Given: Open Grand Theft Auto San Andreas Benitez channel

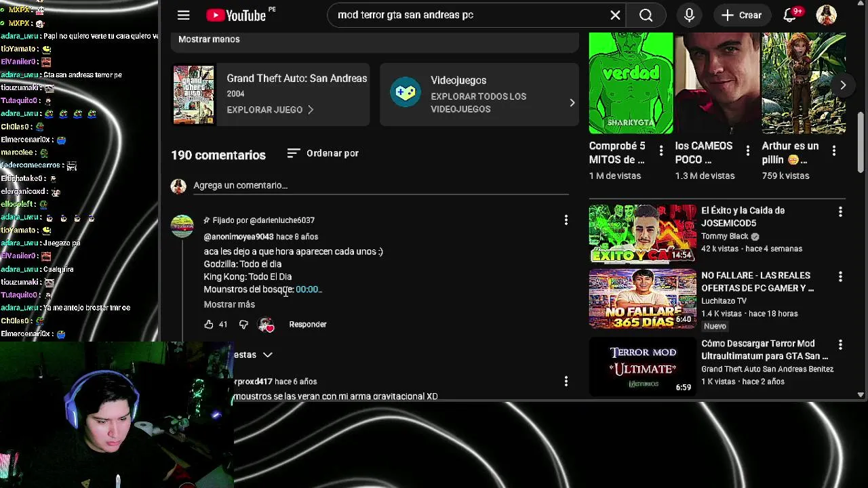Looking at the screenshot, I should (x=767, y=369).
